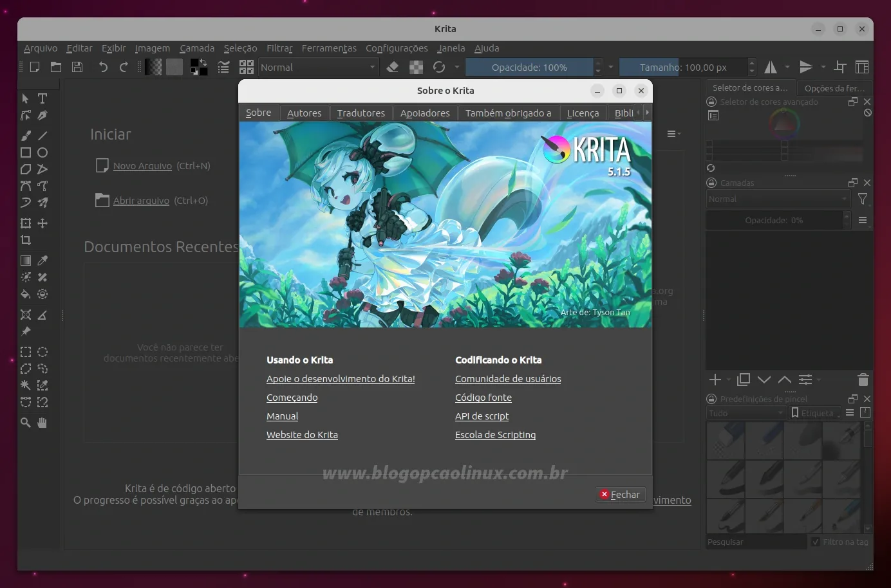Click the Undo arrow in toolbar
The image size is (891, 588).
point(103,67)
